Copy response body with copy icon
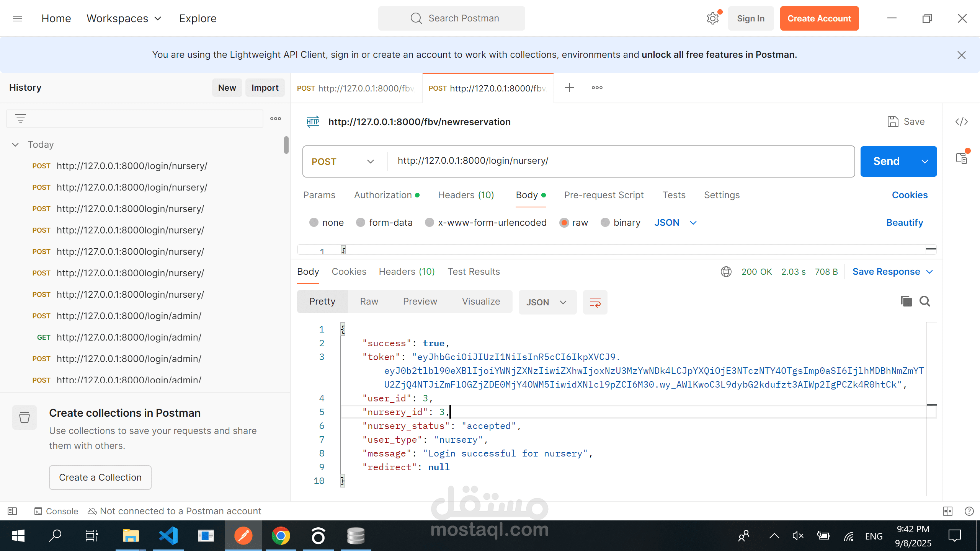Viewport: 980px width, 551px height. [x=906, y=302]
